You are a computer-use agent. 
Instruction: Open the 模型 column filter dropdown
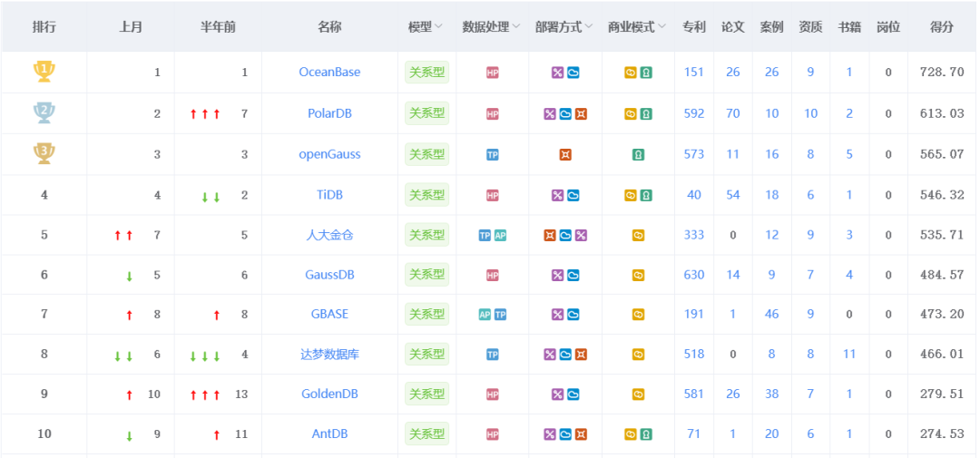pyautogui.click(x=439, y=27)
